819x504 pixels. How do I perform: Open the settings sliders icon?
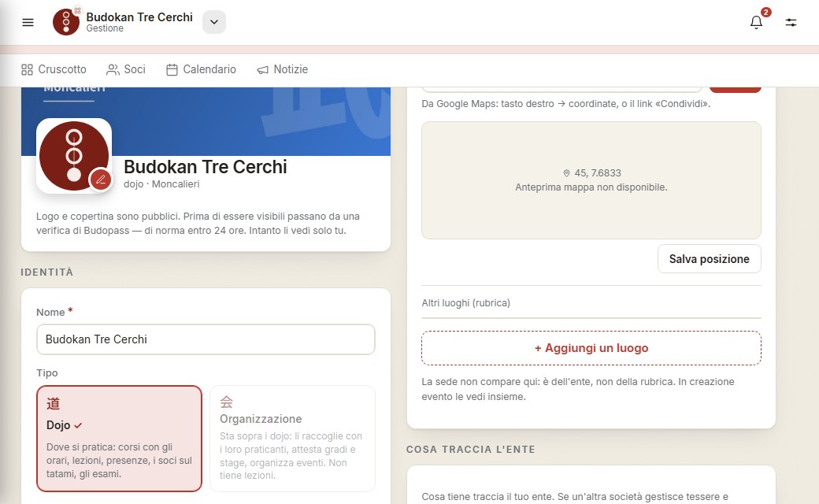(x=791, y=22)
